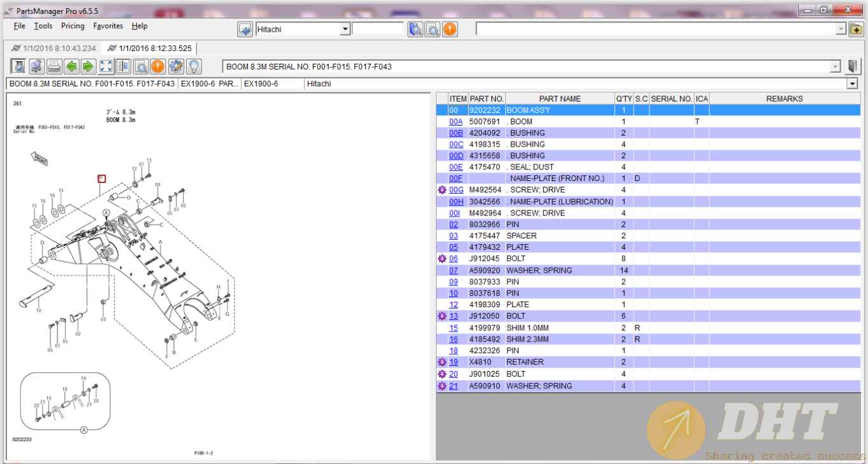868x464 pixels.
Task: Click the PART NAME column header
Action: coord(560,99)
